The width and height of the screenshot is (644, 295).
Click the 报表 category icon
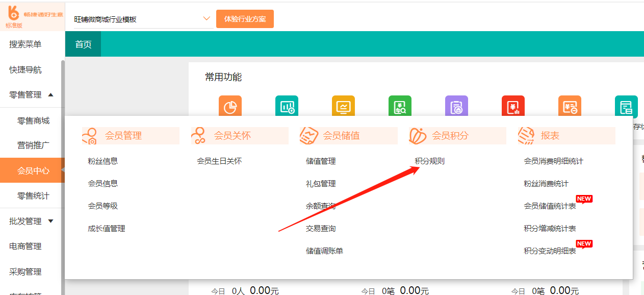click(526, 136)
